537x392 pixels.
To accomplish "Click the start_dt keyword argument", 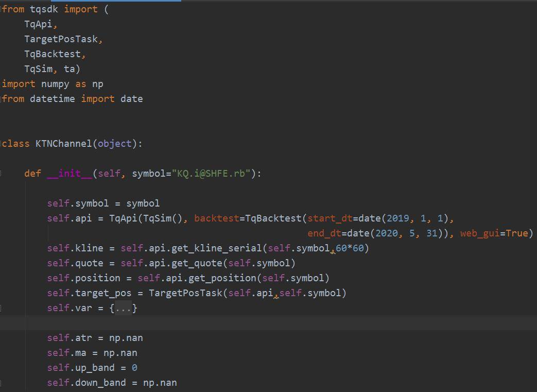I will coord(330,218).
